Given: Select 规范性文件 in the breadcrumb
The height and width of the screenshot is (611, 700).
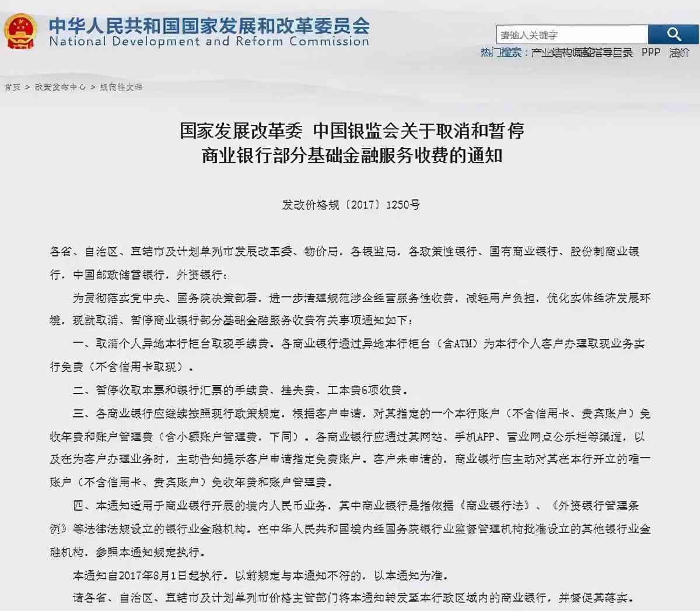Looking at the screenshot, I should pos(121,87).
